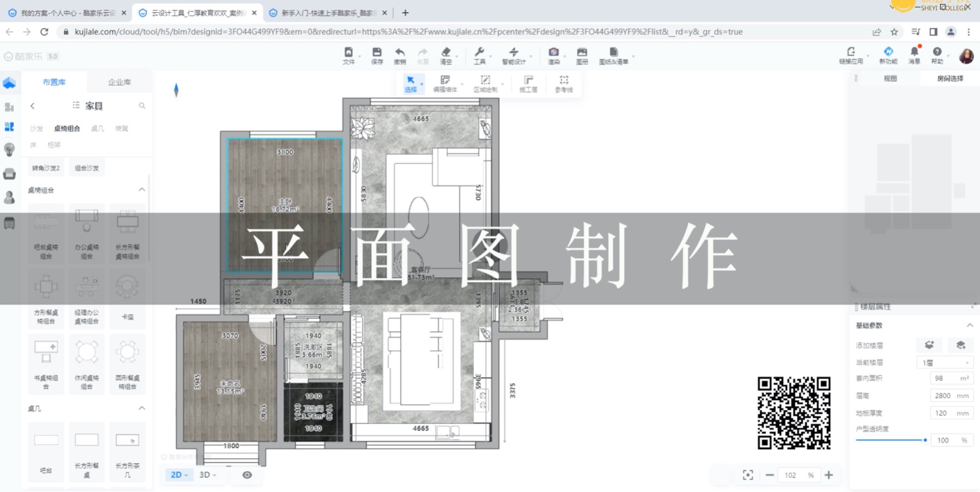Image resolution: width=980 pixels, height=492 pixels.
Task: Open the 消息 notification bell
Action: pos(914,53)
